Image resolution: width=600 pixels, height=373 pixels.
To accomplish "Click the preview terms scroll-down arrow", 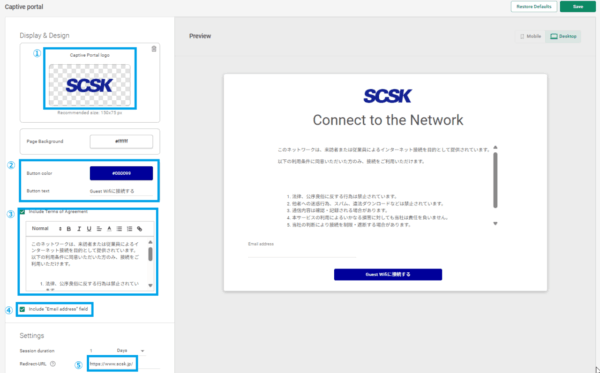I will (x=495, y=223).
